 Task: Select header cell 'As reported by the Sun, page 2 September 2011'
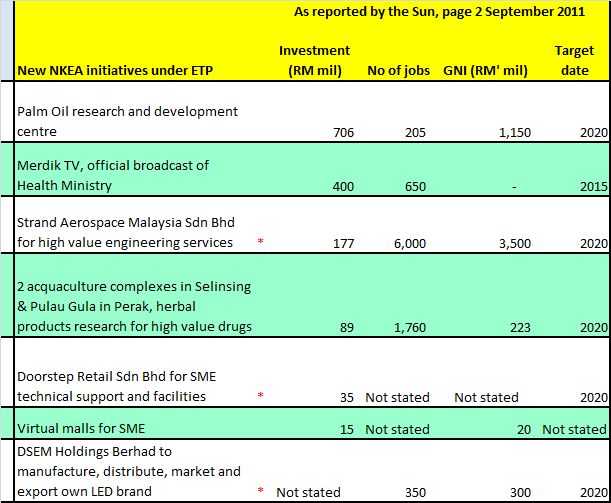click(x=439, y=12)
